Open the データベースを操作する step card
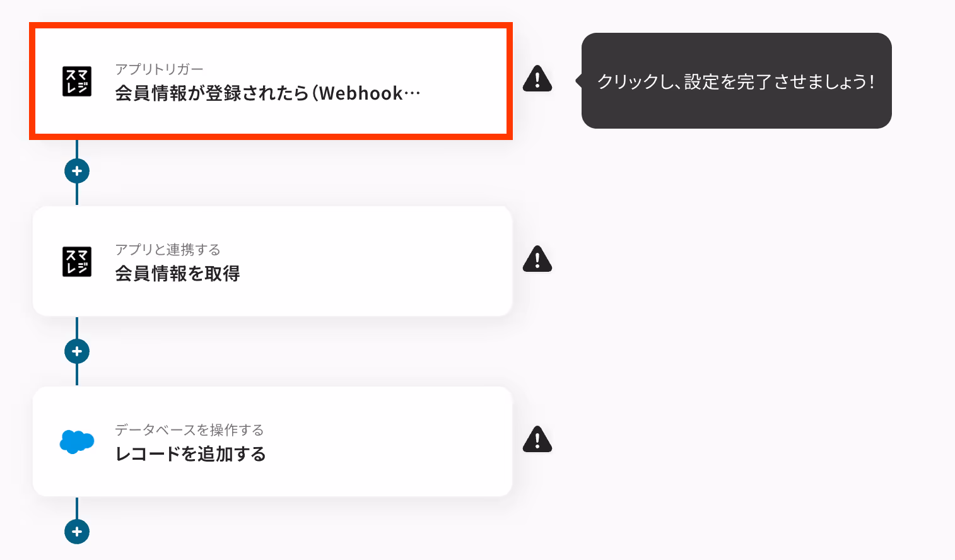Screen dimensions: 955x560 tap(272, 441)
